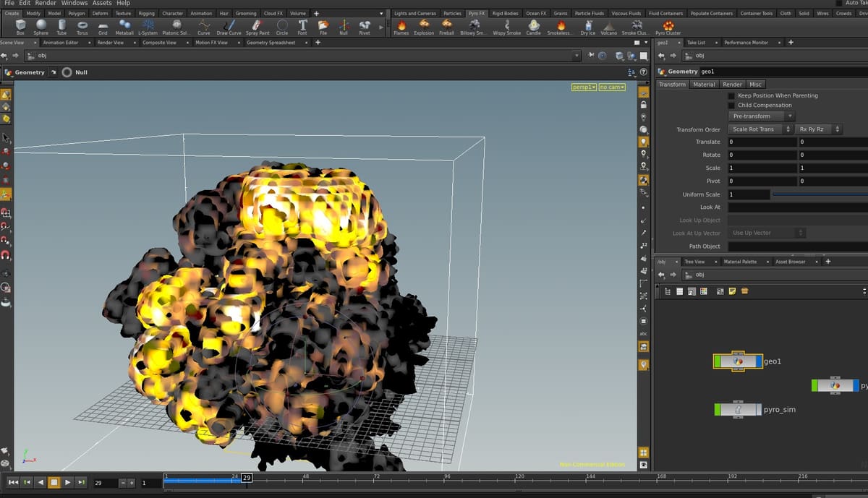Select the Fireball pyro tool
The height and width of the screenshot is (498, 868).
click(x=447, y=27)
